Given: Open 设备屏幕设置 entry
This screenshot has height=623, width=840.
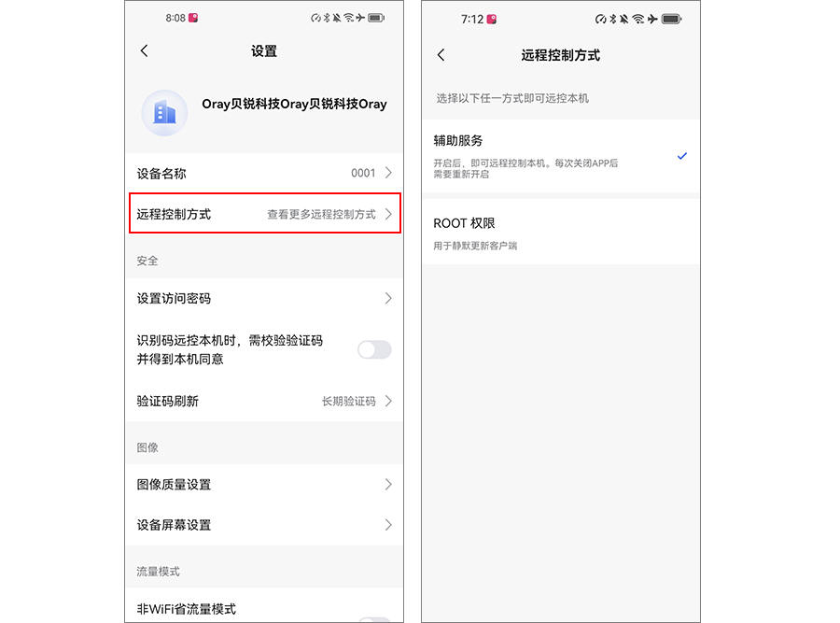Looking at the screenshot, I should tap(264, 525).
